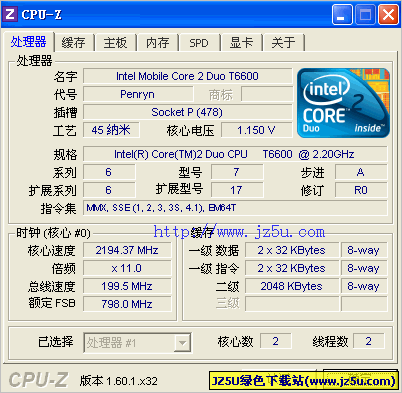Click the CPU-Z logo text at bottom
Viewport: 402px width, 393px height.
click(39, 380)
